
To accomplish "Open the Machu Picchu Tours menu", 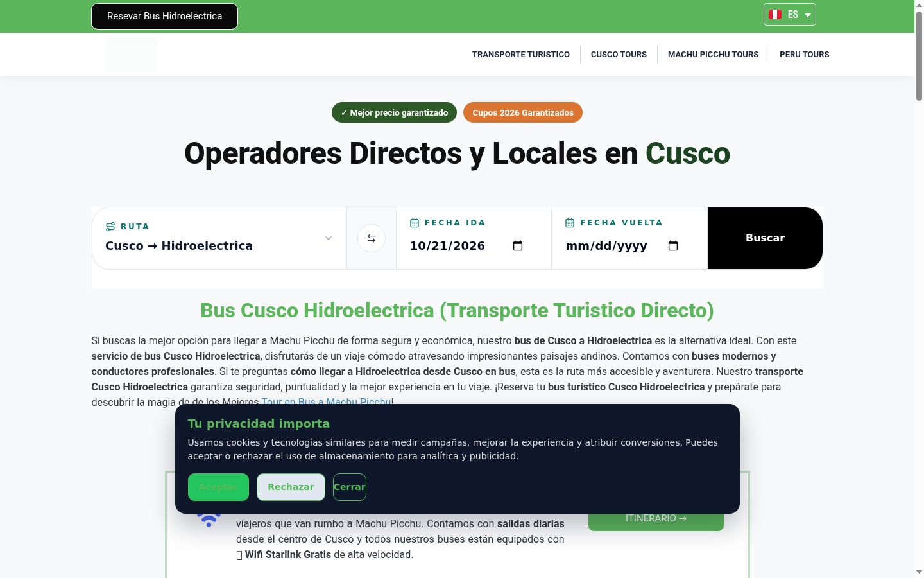I will pyautogui.click(x=713, y=55).
